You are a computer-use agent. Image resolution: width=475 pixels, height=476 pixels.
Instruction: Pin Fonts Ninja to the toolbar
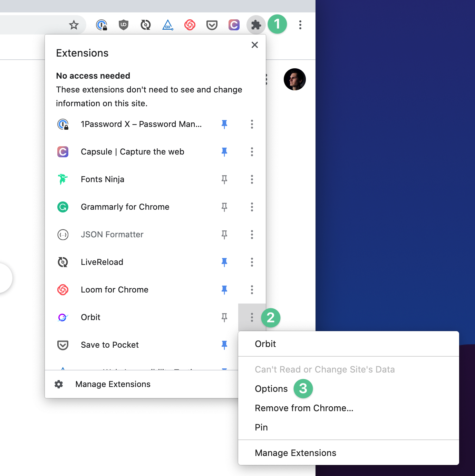click(x=224, y=179)
